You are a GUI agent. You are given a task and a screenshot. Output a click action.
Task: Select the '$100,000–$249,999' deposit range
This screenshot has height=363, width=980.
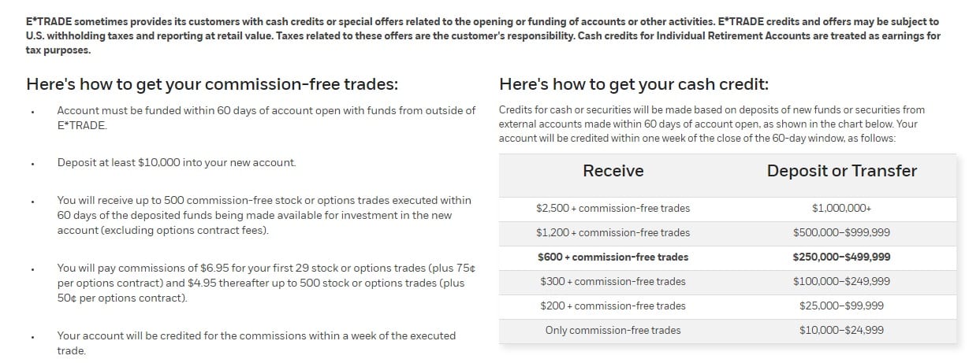pyautogui.click(x=841, y=282)
